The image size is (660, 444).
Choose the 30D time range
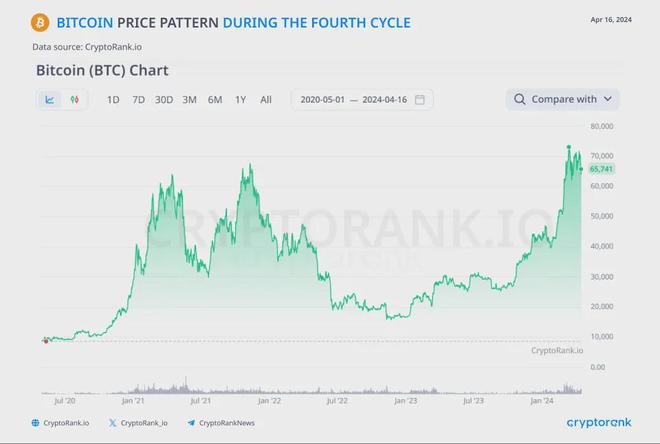tap(164, 100)
